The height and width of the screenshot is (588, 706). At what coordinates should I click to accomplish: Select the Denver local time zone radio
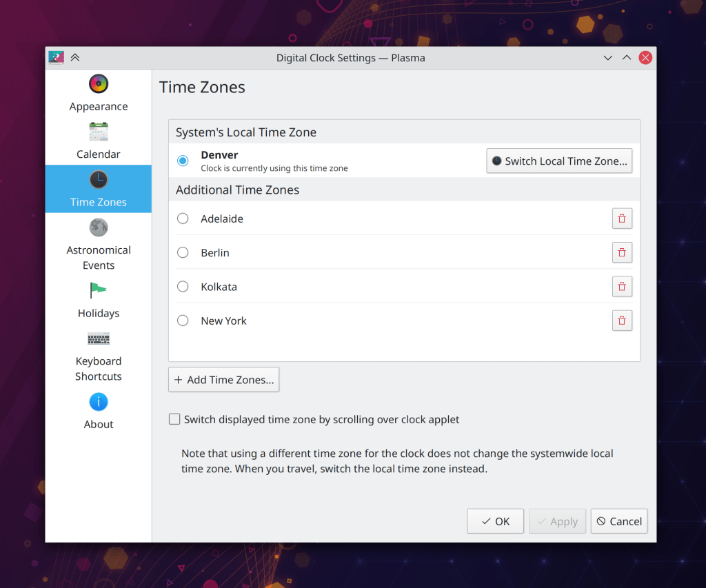click(183, 161)
